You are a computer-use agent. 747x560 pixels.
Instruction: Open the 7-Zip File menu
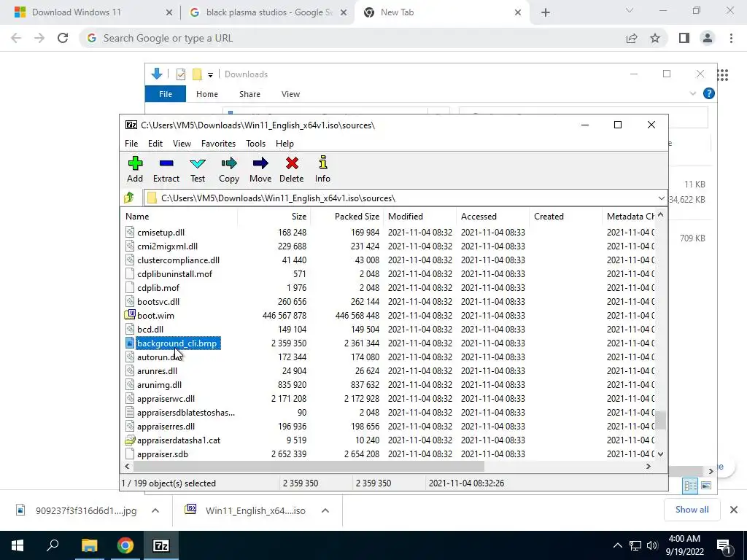tap(131, 144)
